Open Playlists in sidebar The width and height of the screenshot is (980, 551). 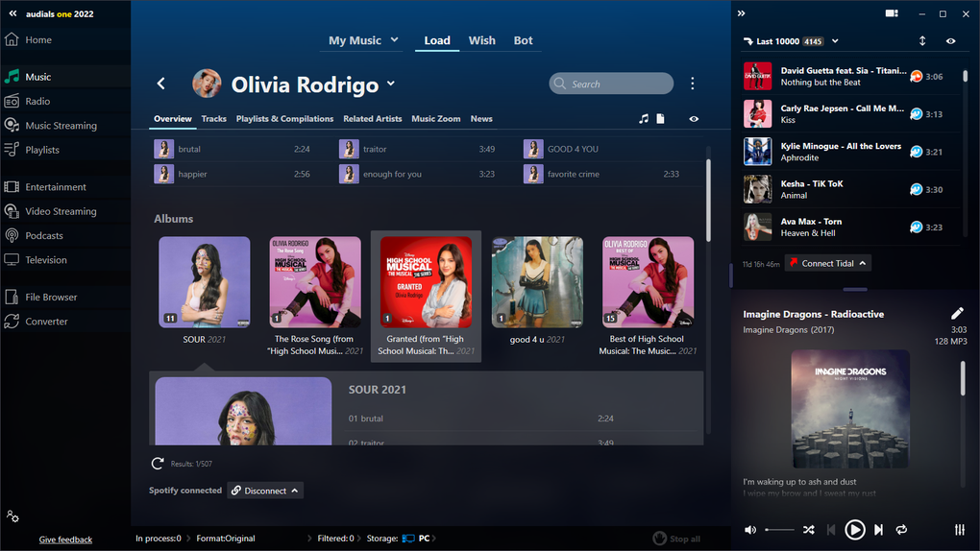[x=42, y=150]
